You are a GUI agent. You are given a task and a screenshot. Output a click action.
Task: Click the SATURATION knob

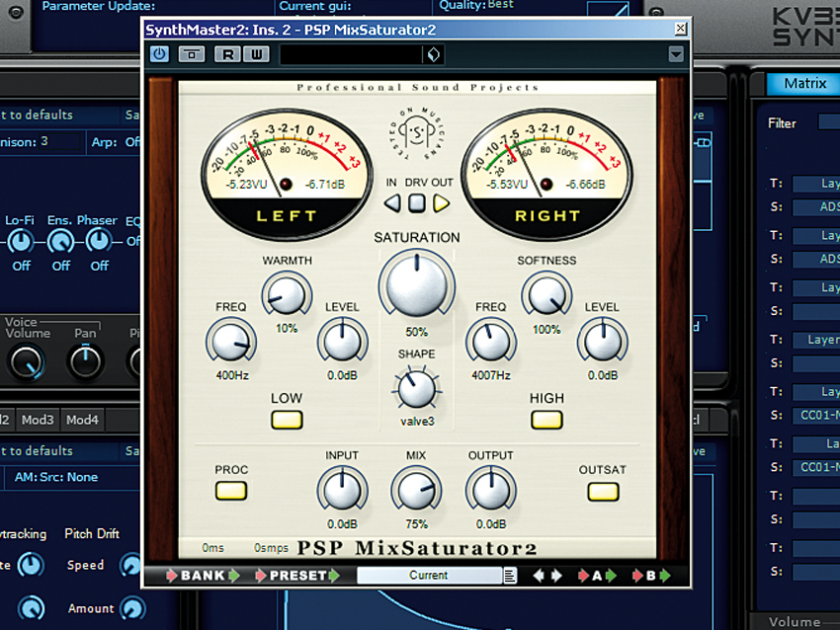click(417, 283)
